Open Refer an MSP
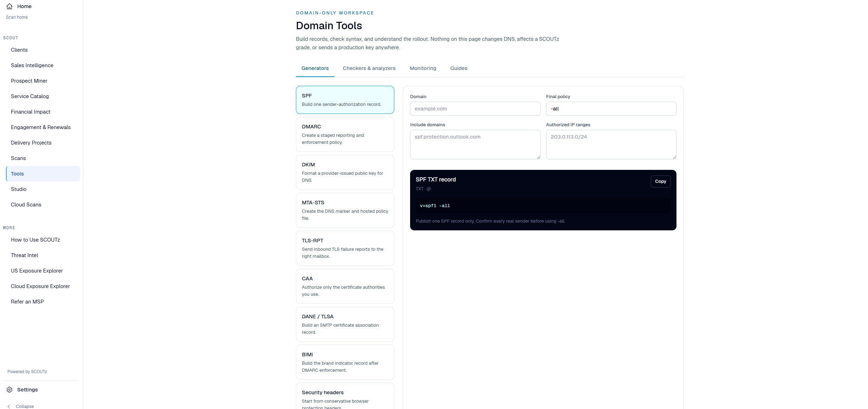 (x=43, y=302)
